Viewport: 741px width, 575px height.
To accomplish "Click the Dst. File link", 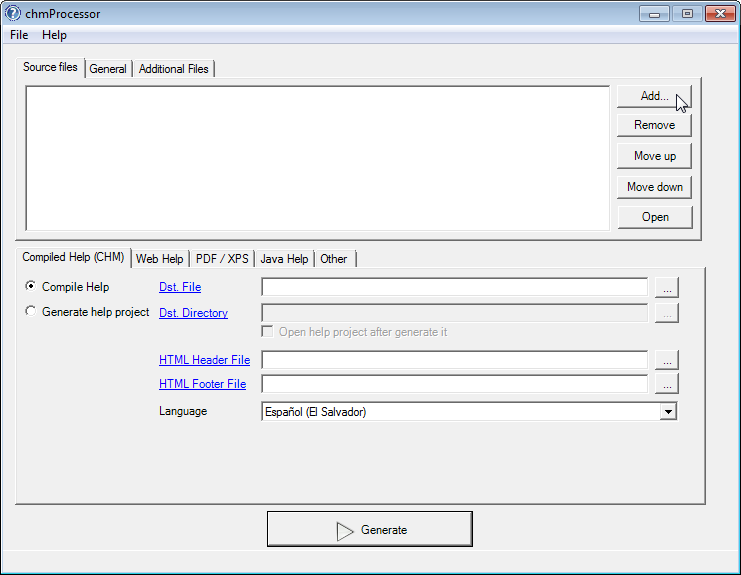I will (x=180, y=287).
